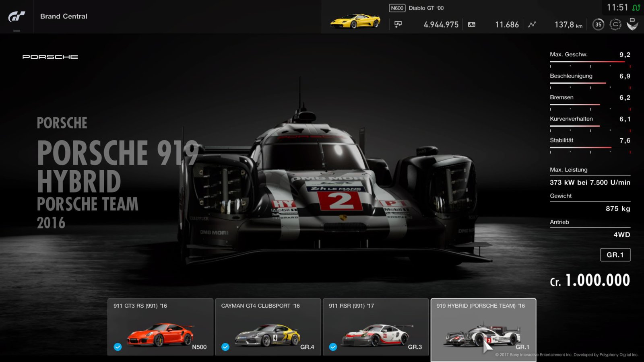Click the 4WD drivetrain value

tap(622, 235)
